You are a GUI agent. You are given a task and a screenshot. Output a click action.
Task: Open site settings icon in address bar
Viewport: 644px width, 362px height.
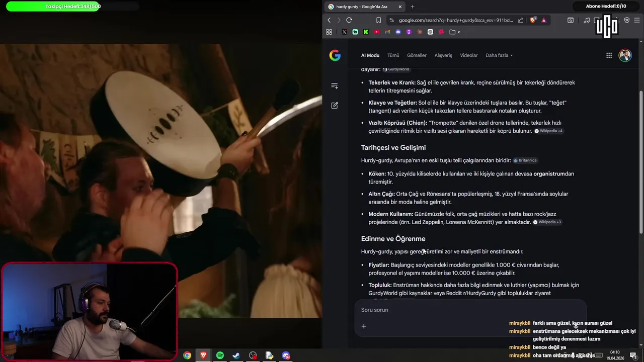(x=391, y=20)
